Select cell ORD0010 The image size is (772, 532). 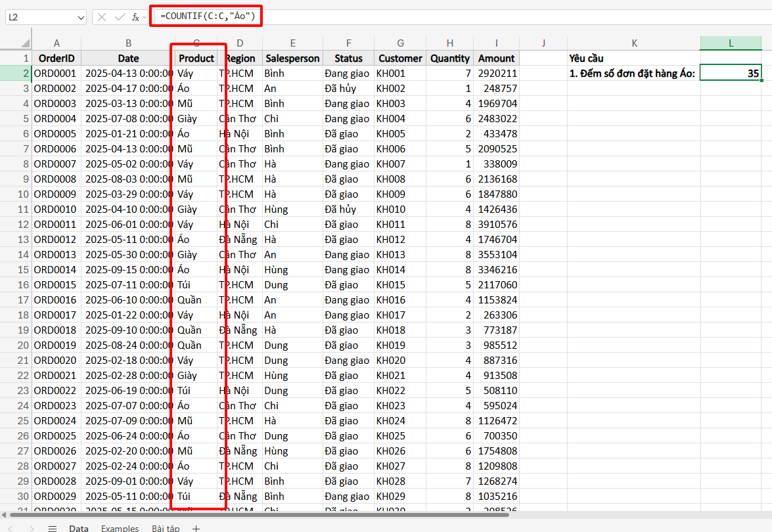tap(57, 209)
